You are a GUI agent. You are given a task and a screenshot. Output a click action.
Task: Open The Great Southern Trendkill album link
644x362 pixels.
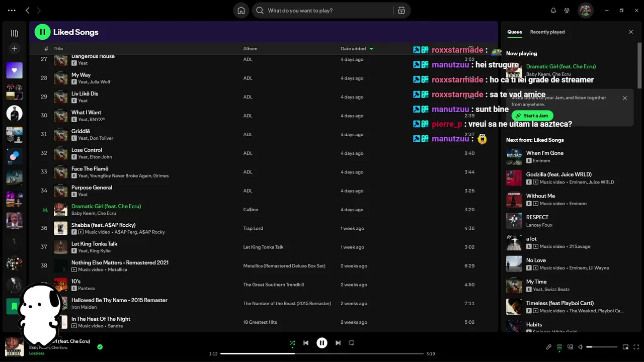(274, 285)
